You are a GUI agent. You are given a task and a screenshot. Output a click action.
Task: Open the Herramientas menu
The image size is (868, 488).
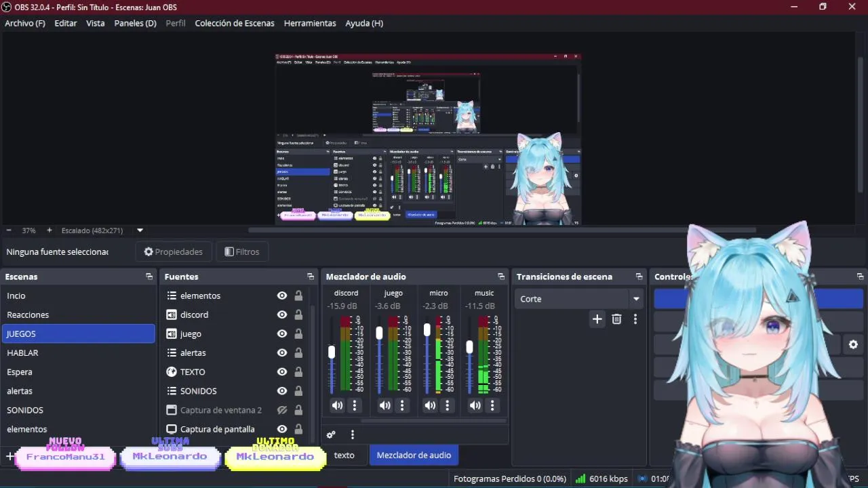pos(310,23)
